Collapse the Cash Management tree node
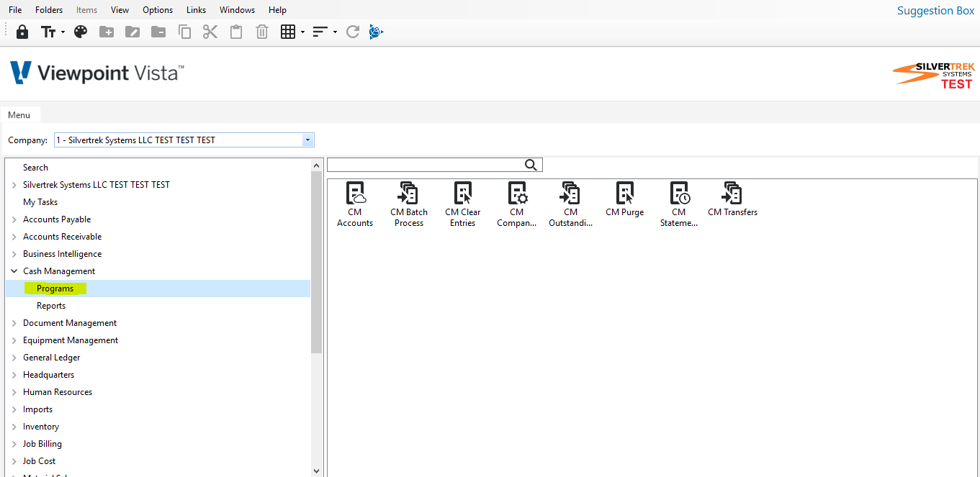Screen dimensions: 980x477 [14, 271]
